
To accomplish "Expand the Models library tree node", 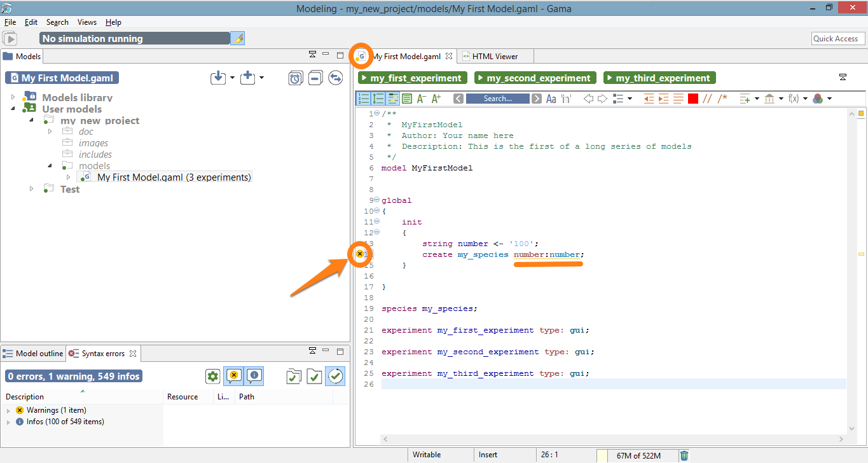I will coord(14,97).
